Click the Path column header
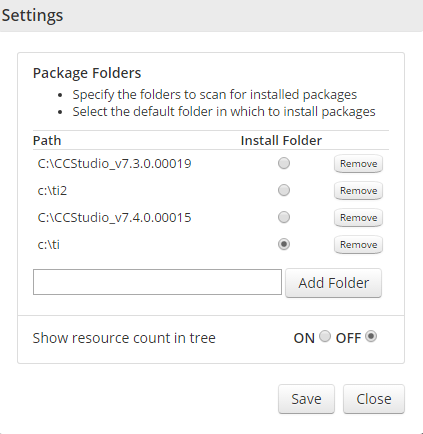The height and width of the screenshot is (434, 423). [x=47, y=141]
